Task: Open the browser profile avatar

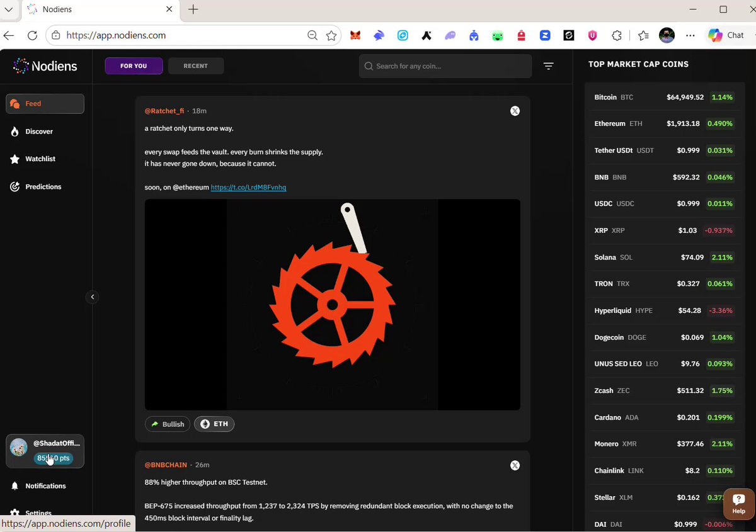Action: [x=667, y=35]
